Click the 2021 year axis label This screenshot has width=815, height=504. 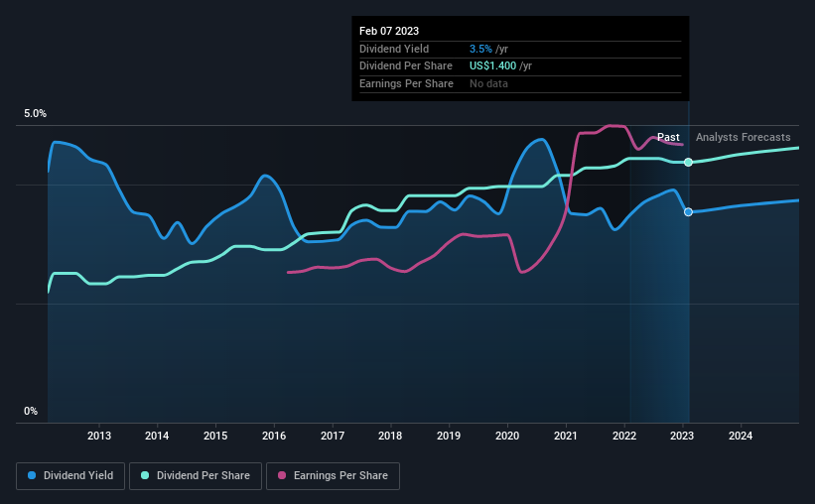pos(566,436)
